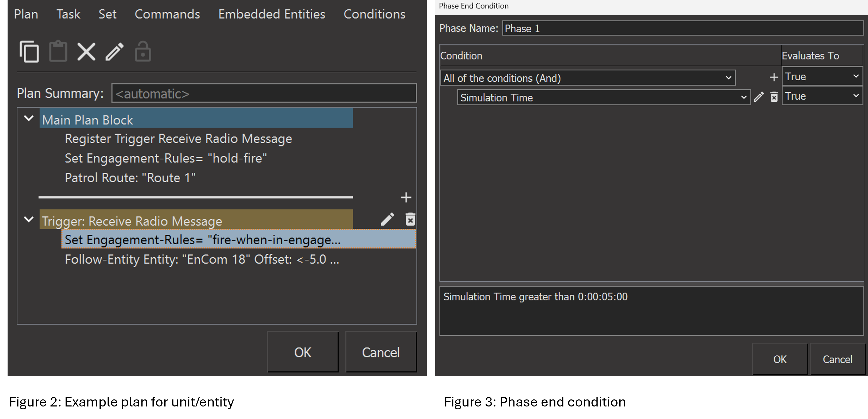Open the Commands menu
868x419 pixels.
click(167, 14)
